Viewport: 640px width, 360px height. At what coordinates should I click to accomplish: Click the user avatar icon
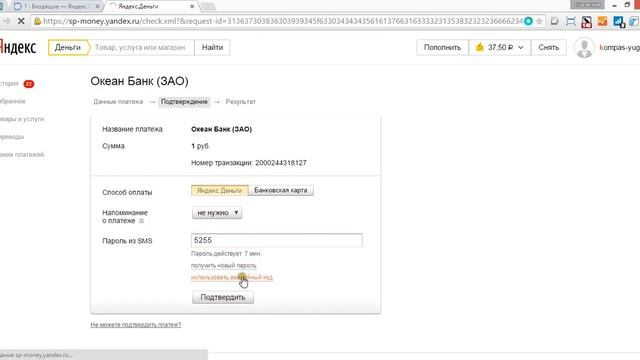point(584,48)
